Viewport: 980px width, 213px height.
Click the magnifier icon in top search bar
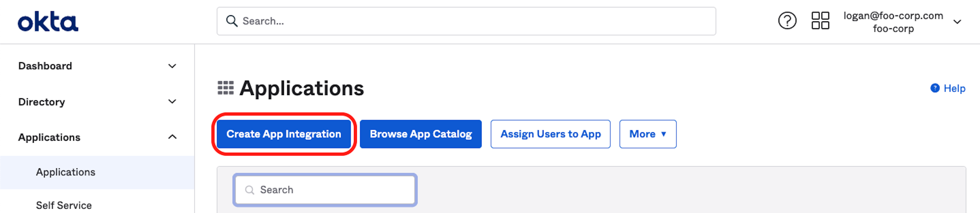coord(231,21)
